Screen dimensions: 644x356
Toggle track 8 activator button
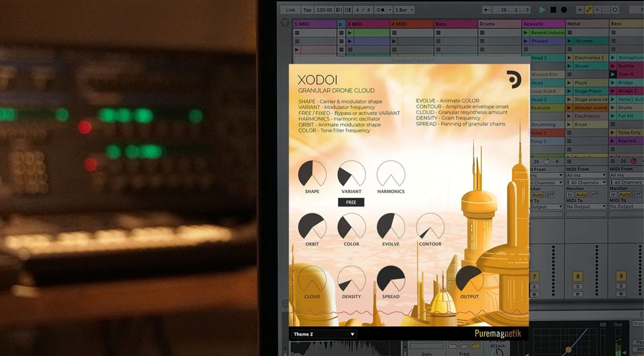pos(578,276)
